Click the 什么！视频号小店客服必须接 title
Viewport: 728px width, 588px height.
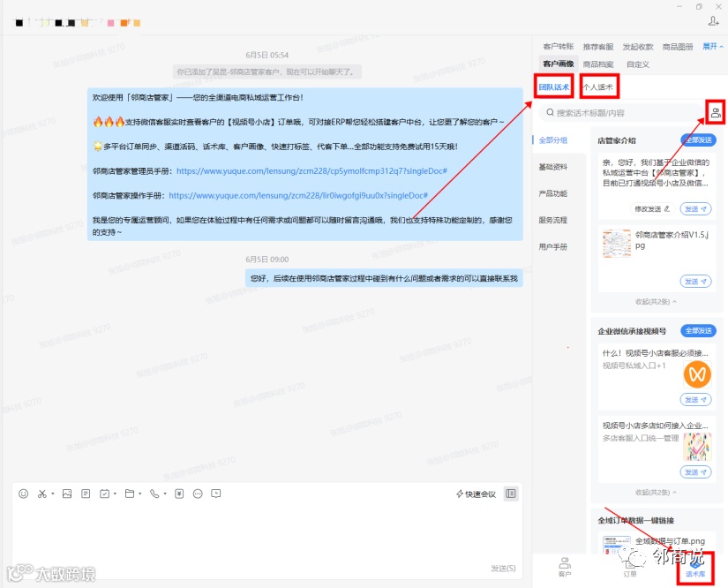pos(655,353)
